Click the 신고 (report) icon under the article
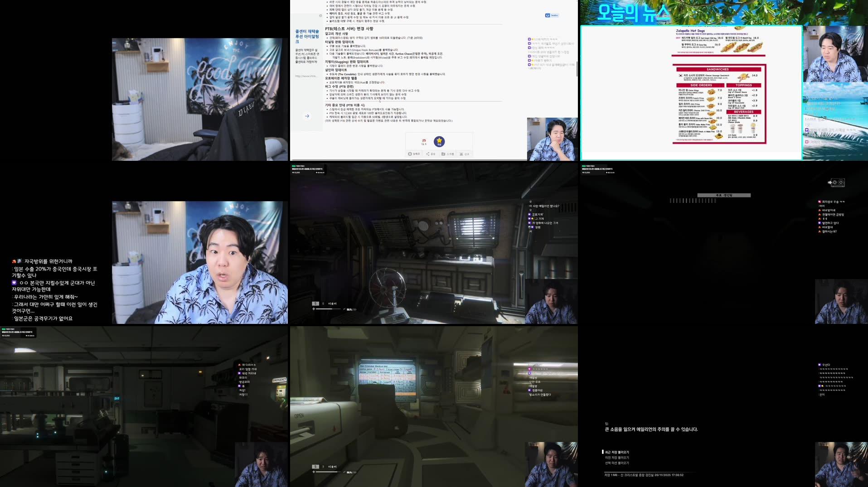868x487 pixels. point(461,154)
